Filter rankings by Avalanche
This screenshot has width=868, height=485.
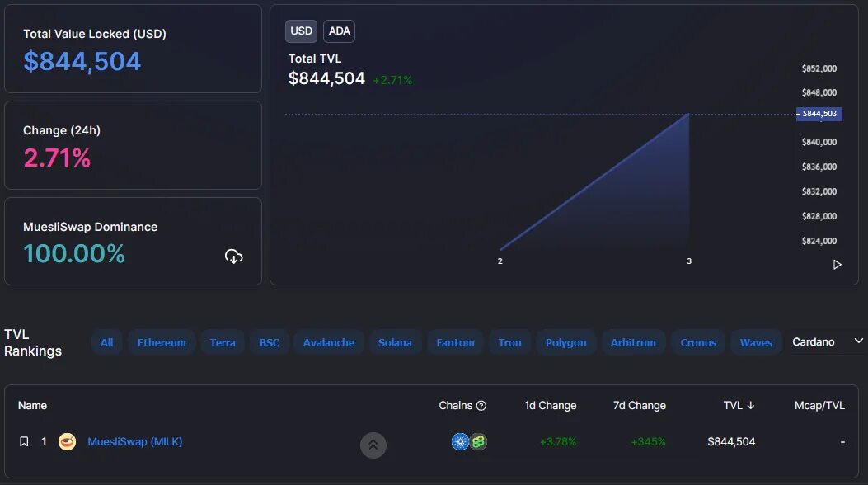pyautogui.click(x=329, y=342)
